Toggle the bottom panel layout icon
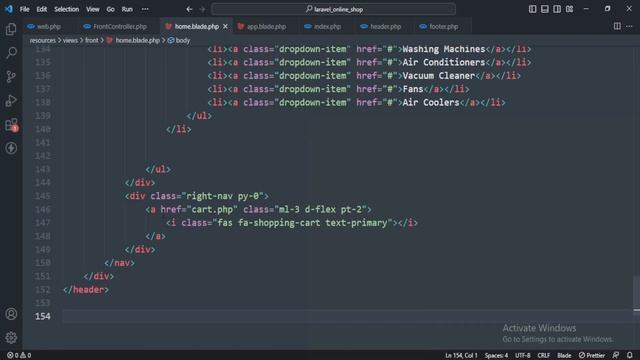 tap(544, 9)
